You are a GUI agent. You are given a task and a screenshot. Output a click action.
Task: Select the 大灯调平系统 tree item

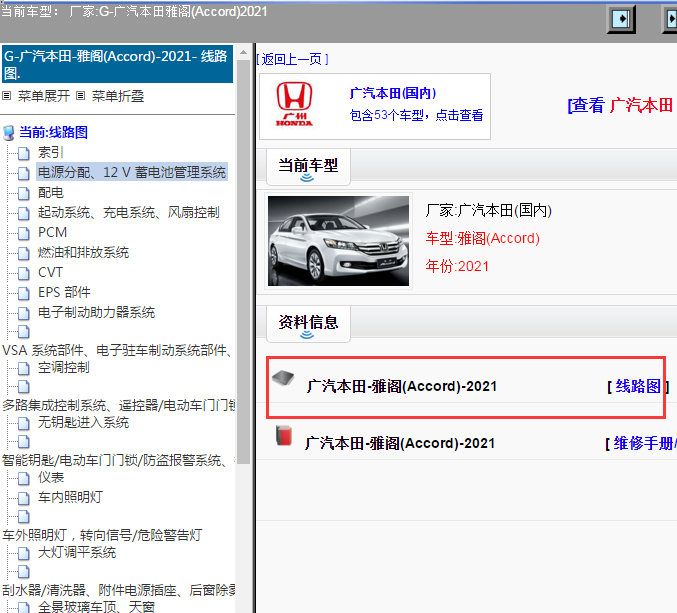pos(77,553)
